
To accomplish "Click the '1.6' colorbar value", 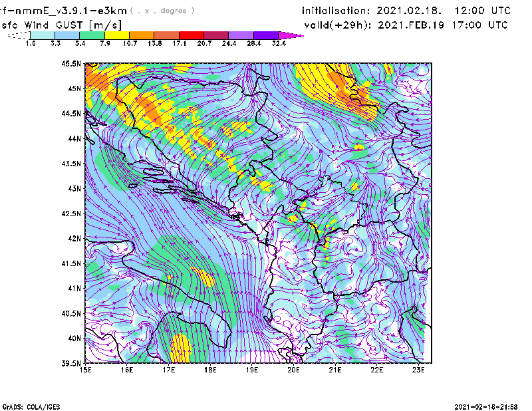I will coord(31,43).
